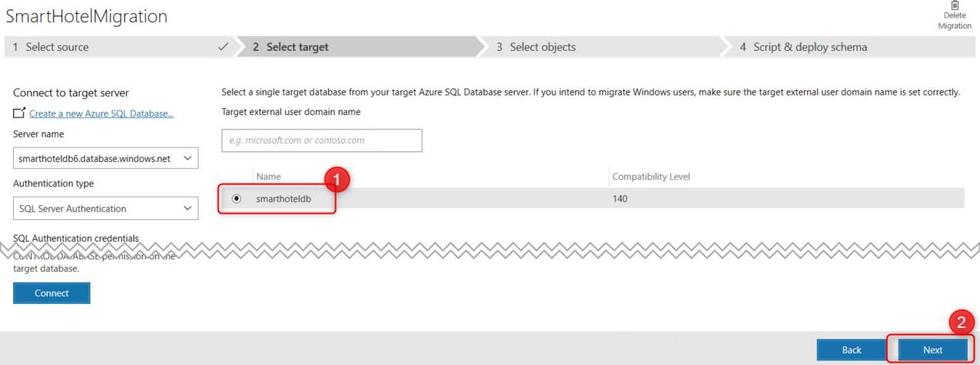Viewport: 980px width, 365px height.
Task: Open the Authentication type dropdown
Action: 106,208
